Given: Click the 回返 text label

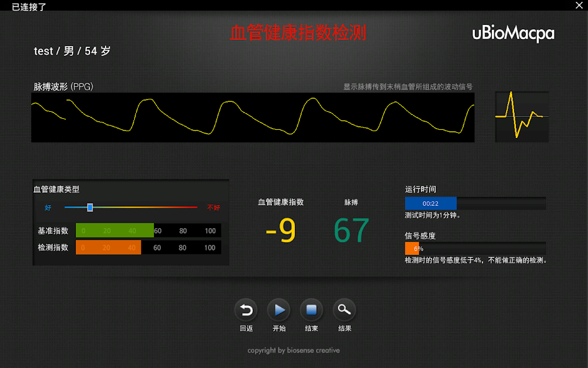Looking at the screenshot, I should click(x=245, y=328).
